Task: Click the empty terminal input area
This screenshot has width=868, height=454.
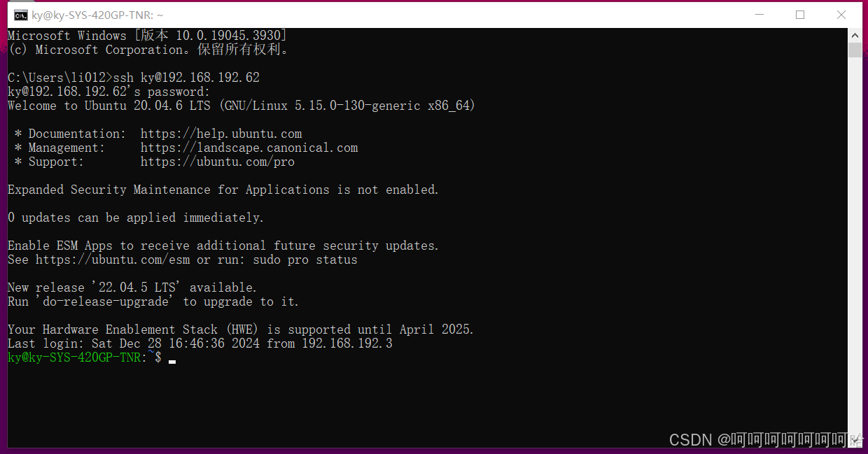Action: click(420, 399)
